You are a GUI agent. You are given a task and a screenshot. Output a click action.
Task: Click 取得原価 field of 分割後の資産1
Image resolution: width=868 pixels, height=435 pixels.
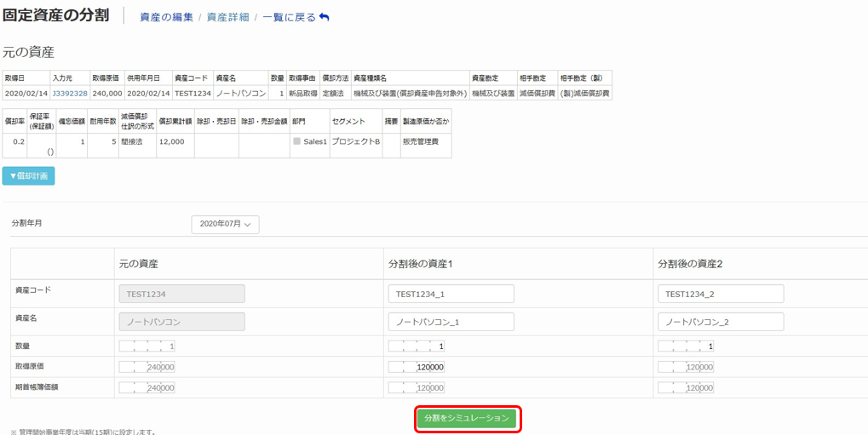click(x=417, y=368)
